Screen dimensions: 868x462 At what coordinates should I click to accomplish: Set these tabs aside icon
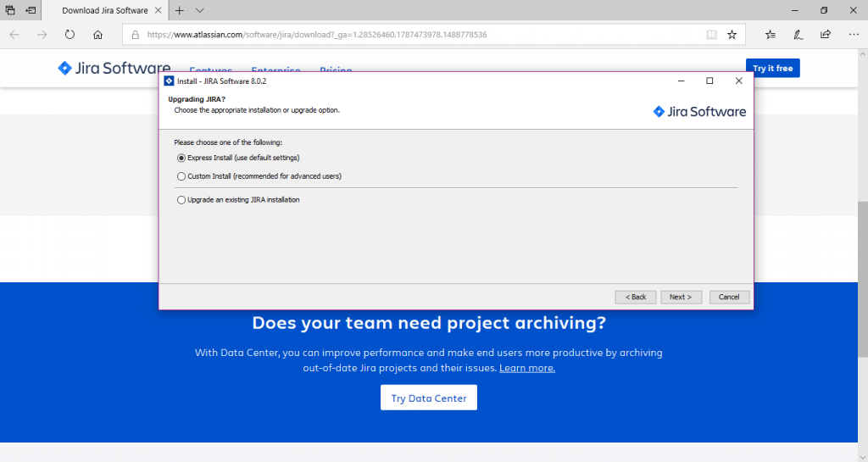(31, 10)
